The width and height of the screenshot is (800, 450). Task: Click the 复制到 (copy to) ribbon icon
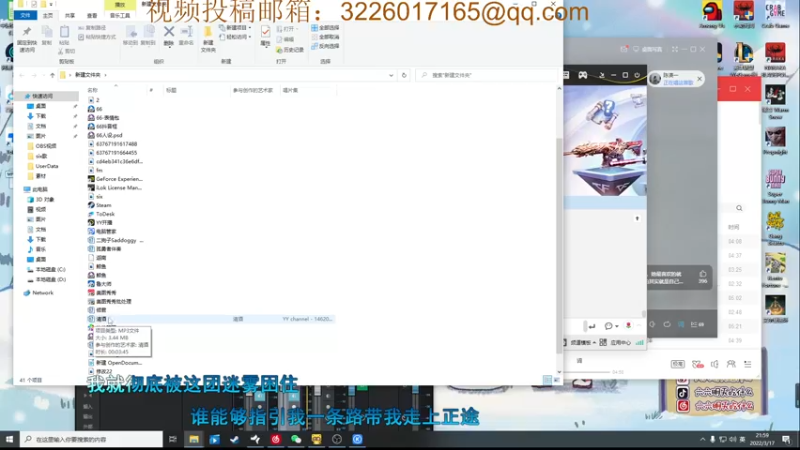[x=148, y=32]
